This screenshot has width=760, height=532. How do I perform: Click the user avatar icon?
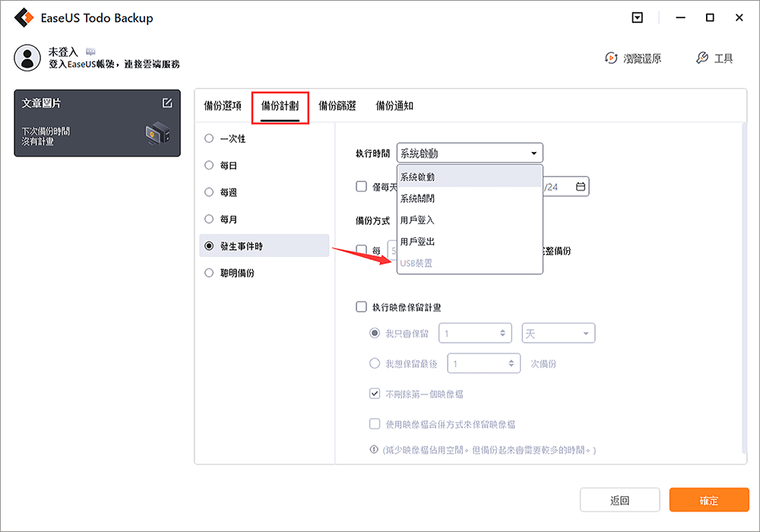coord(27,58)
